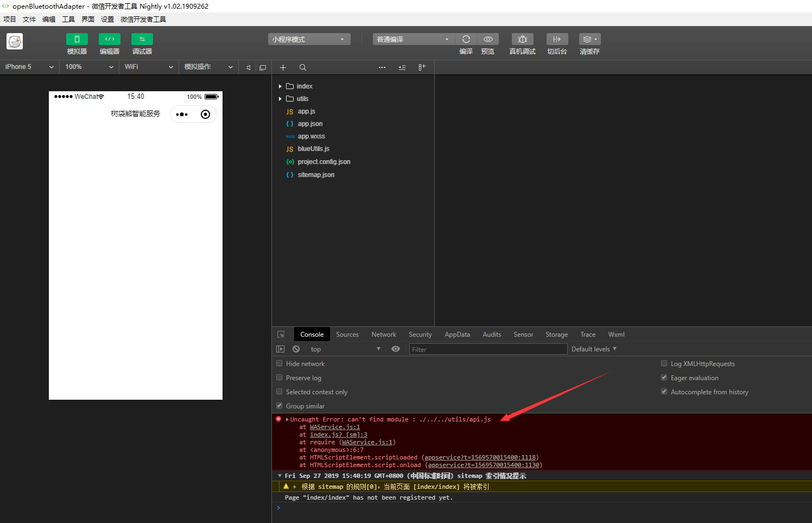Open the WiFi network dropdown
812x523 pixels.
tap(149, 67)
